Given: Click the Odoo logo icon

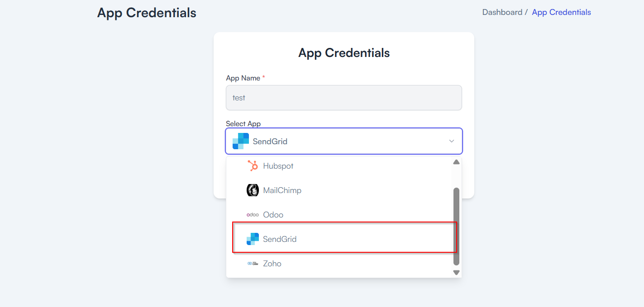Looking at the screenshot, I should click(253, 215).
